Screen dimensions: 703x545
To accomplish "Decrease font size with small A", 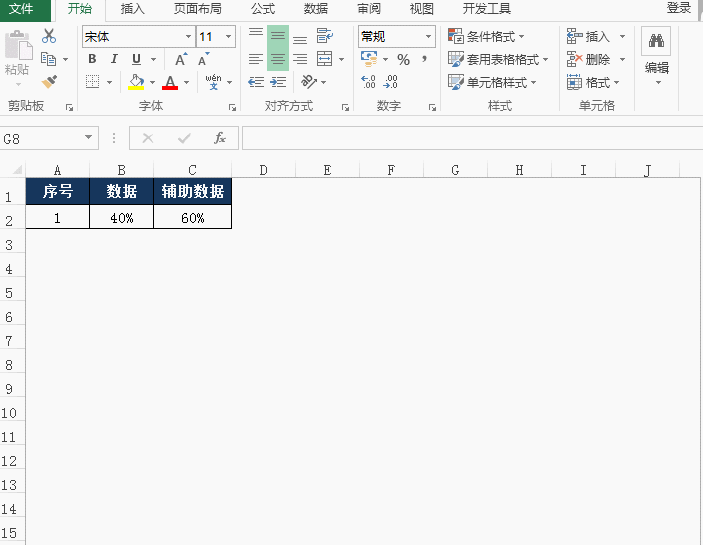I will click(x=204, y=59).
